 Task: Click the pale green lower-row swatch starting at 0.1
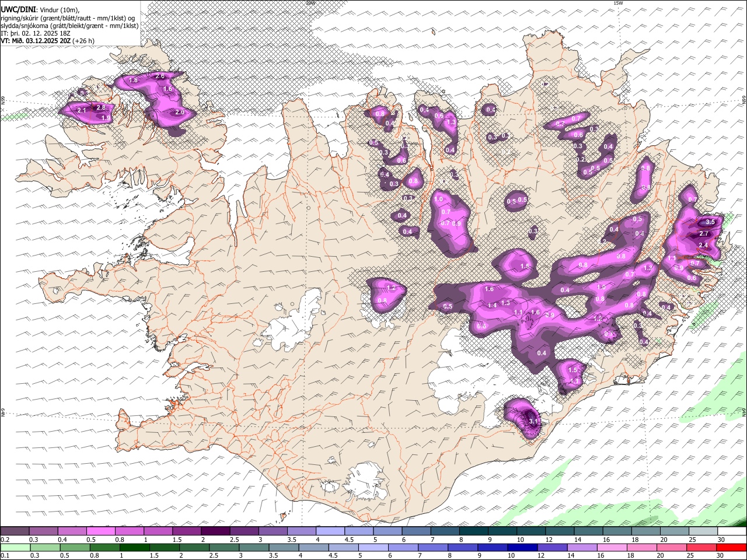tap(15, 548)
